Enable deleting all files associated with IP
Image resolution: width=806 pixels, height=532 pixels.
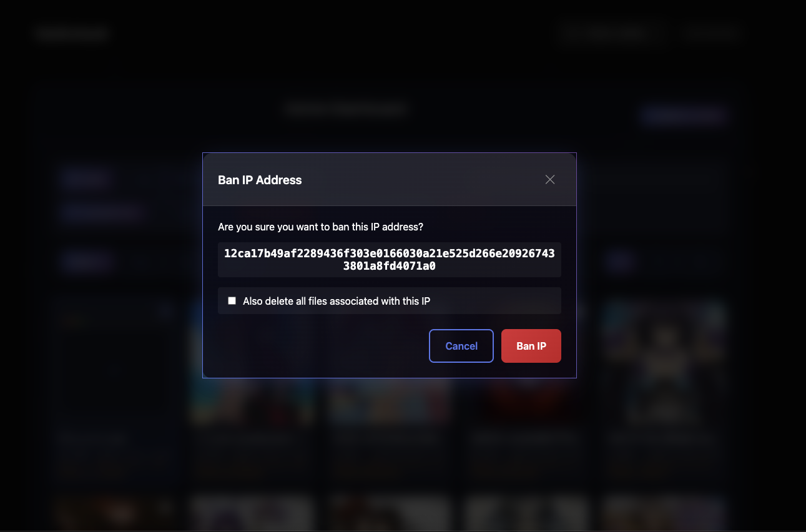[x=232, y=301]
